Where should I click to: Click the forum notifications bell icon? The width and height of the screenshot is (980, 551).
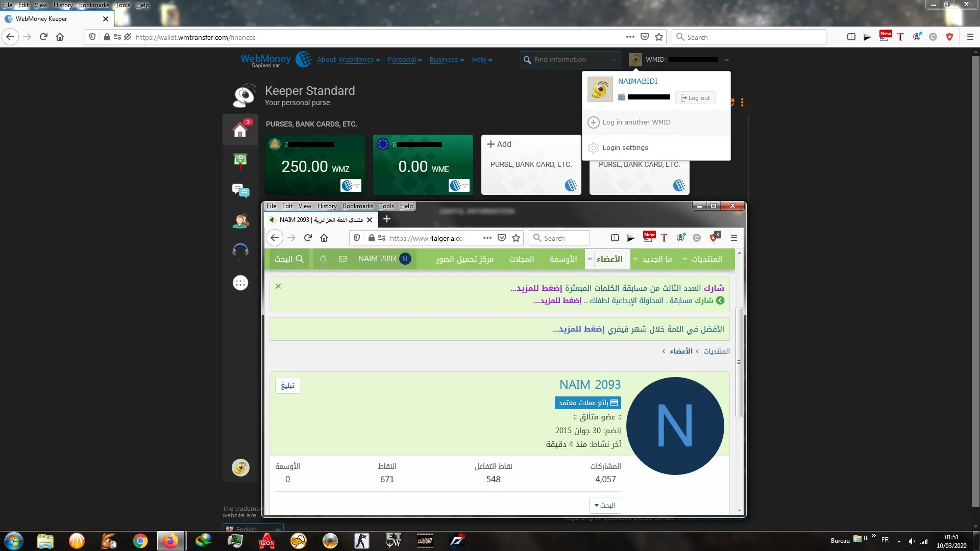[x=323, y=259]
